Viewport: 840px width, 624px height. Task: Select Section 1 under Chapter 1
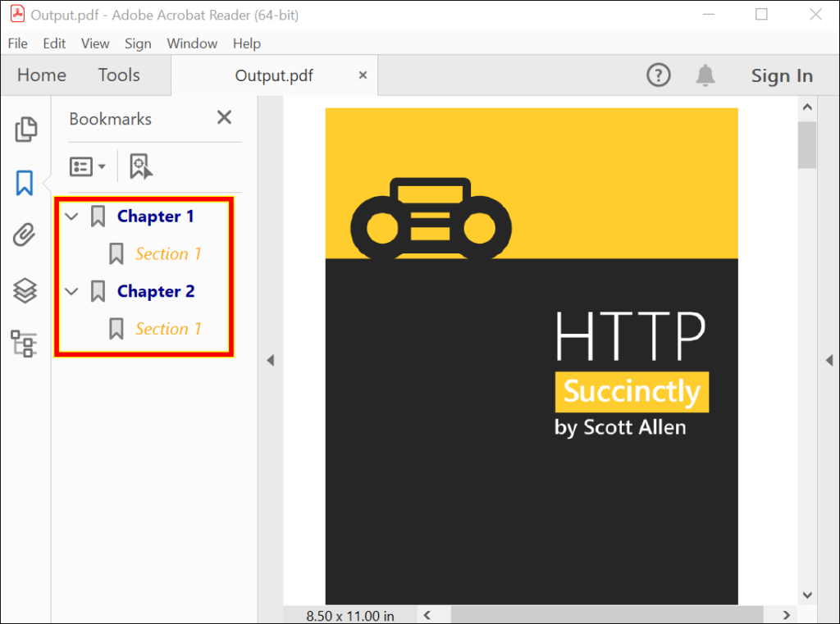point(167,253)
